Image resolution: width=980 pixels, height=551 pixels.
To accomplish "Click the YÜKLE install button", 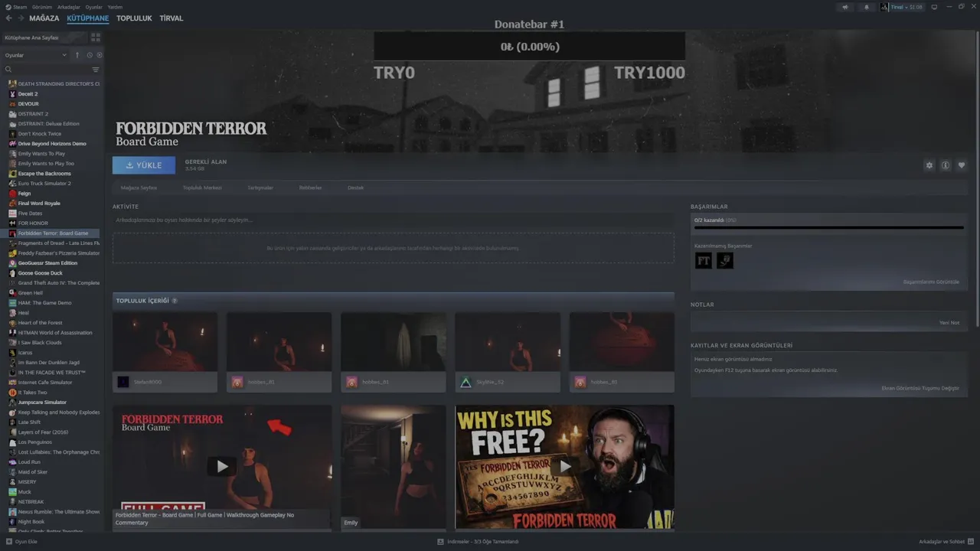I will [x=144, y=165].
